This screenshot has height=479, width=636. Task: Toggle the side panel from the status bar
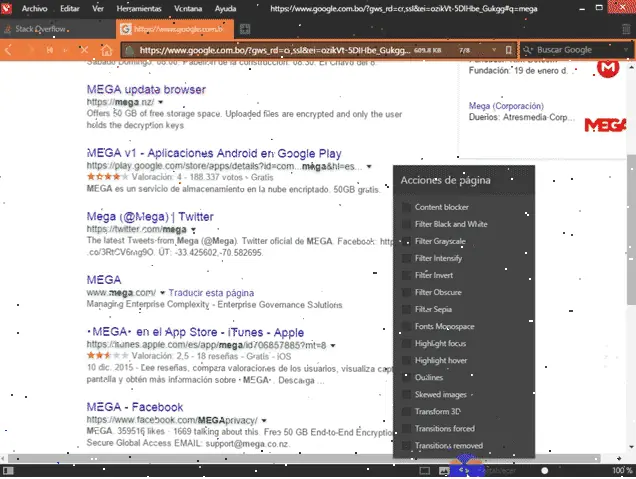tap(8, 471)
